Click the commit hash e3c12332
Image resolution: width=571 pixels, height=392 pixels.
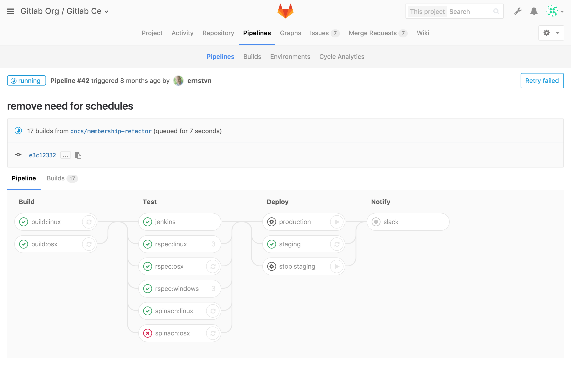coord(42,155)
